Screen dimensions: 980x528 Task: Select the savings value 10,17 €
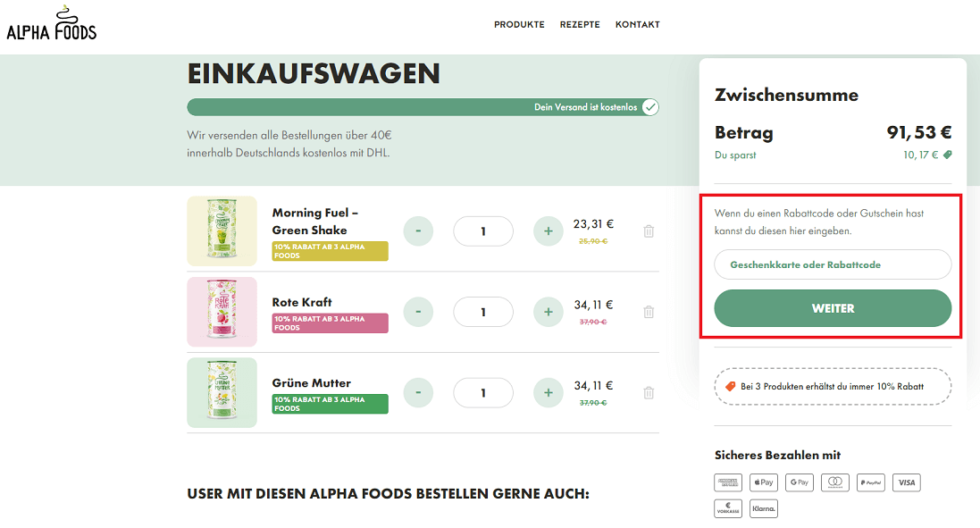(x=921, y=155)
